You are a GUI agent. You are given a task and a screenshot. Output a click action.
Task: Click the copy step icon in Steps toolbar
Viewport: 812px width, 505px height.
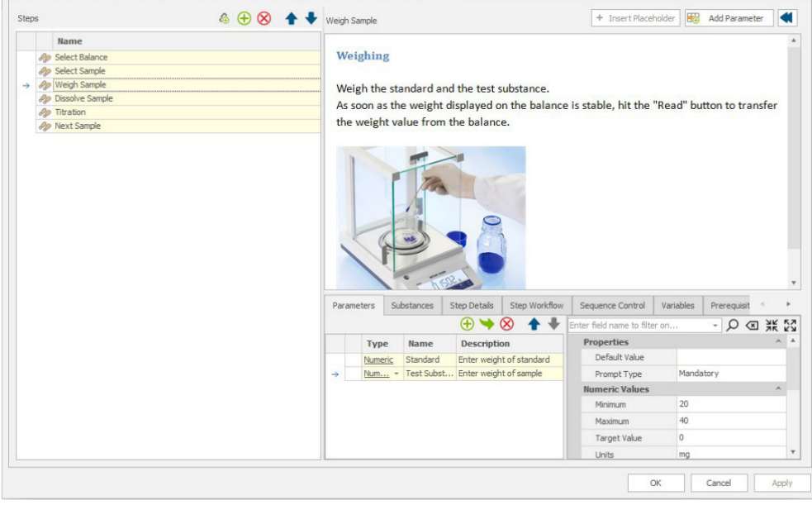click(224, 18)
